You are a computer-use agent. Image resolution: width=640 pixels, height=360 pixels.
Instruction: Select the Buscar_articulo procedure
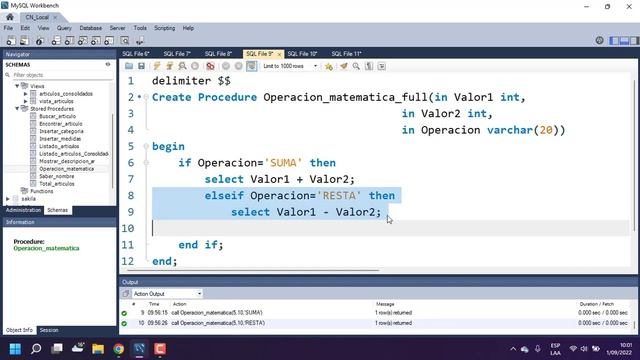[x=58, y=116]
